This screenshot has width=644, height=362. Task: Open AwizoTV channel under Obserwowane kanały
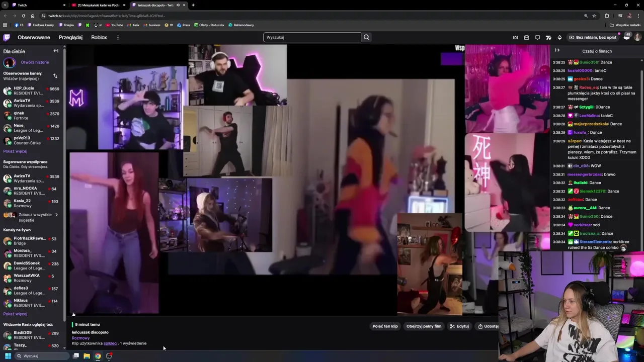tap(31, 103)
